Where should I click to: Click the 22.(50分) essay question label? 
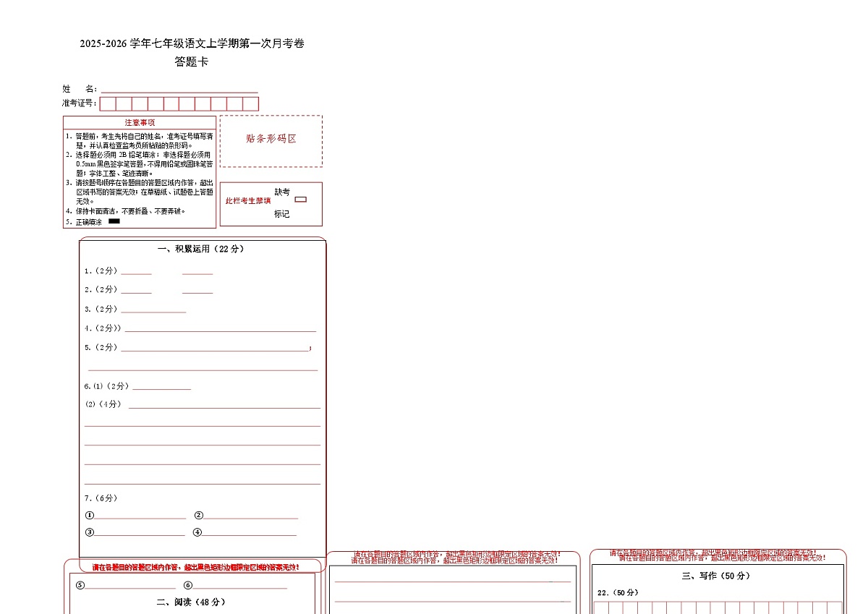(618, 593)
